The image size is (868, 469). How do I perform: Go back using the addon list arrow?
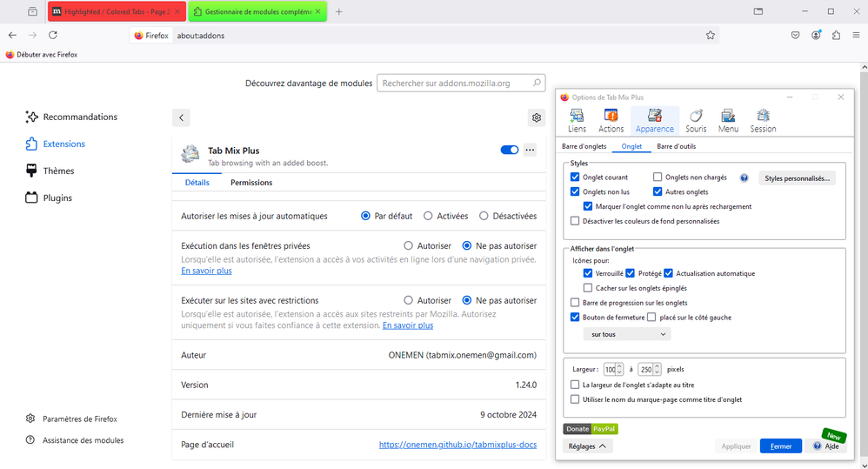181,117
